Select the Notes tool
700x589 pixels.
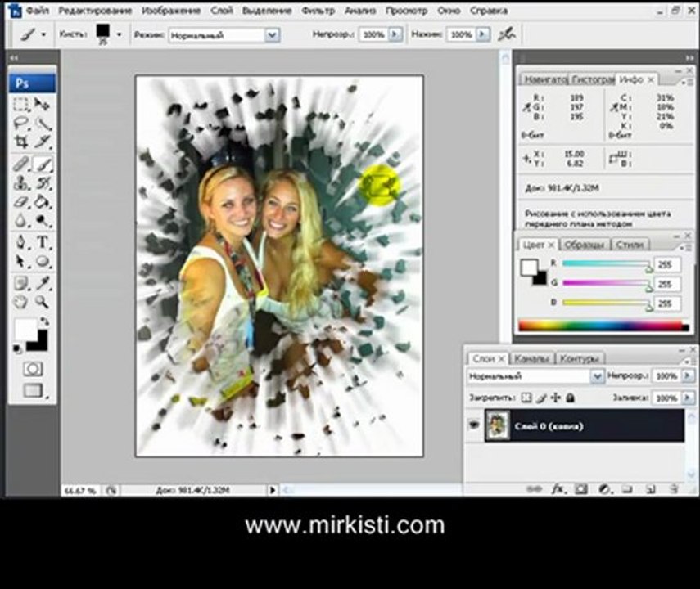coord(20,283)
